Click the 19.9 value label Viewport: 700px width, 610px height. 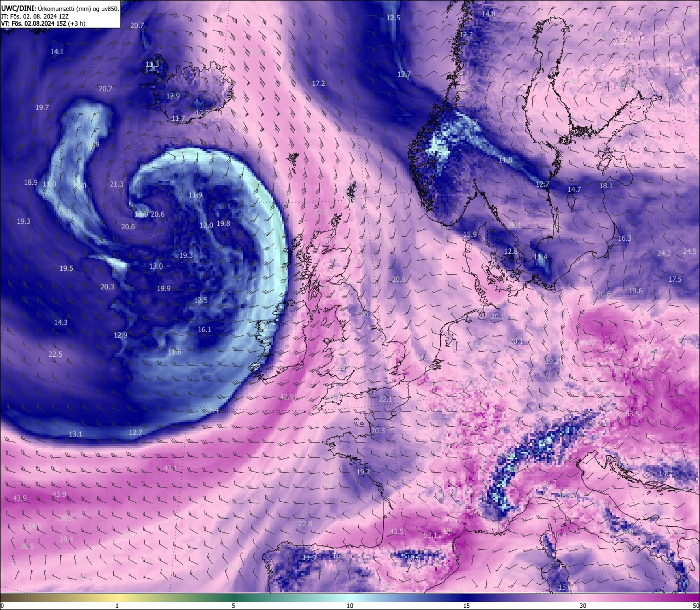(164, 289)
